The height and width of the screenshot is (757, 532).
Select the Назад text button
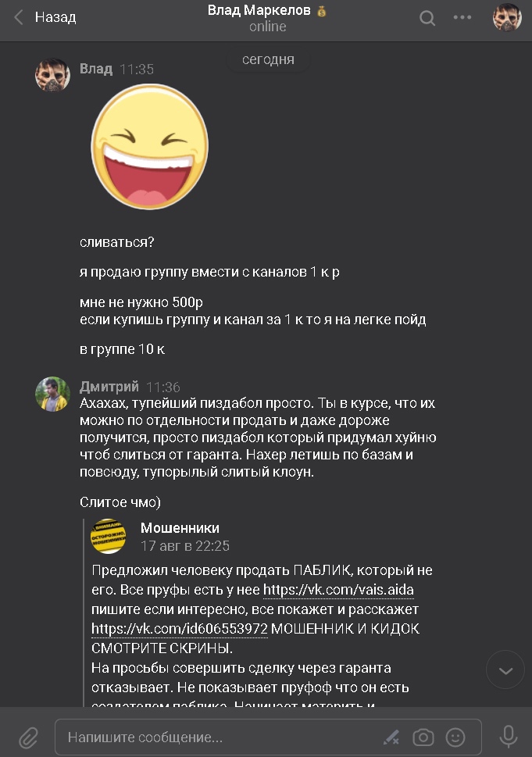(x=55, y=17)
